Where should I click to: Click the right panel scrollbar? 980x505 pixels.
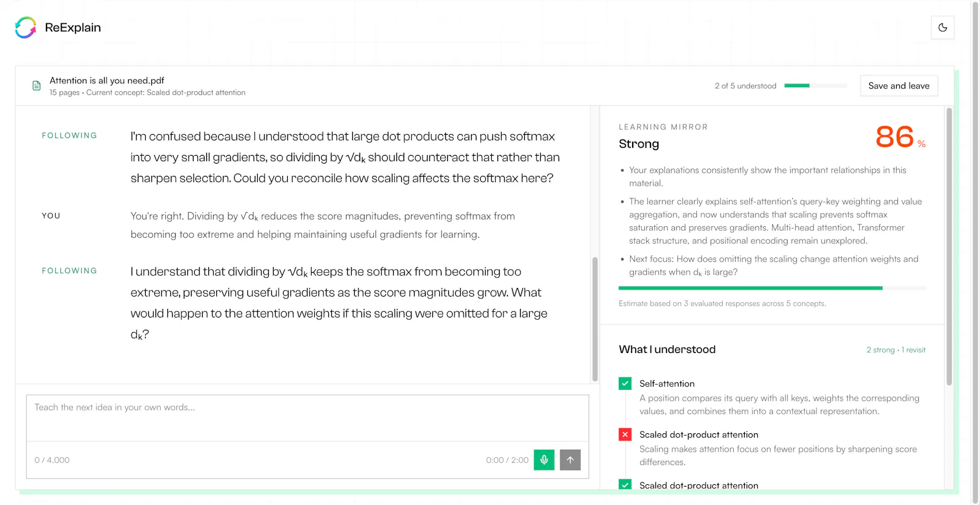click(949, 246)
